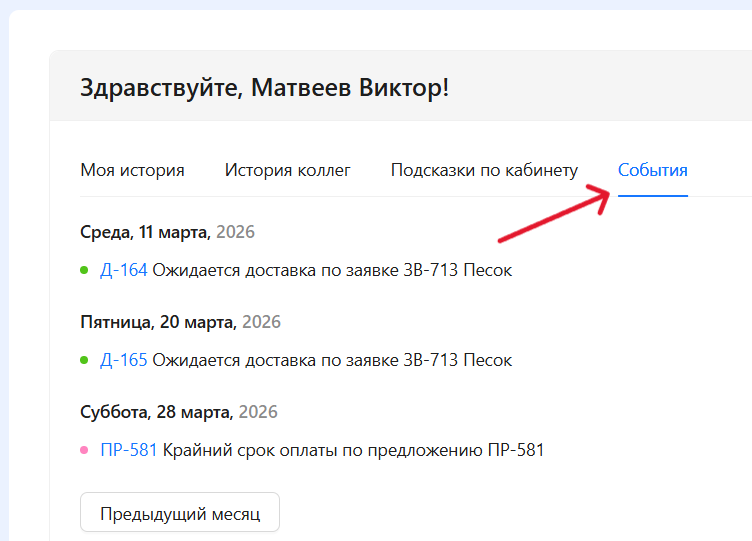This screenshot has height=541, width=752.
Task: Open delivery link Д-164
Action: click(124, 270)
